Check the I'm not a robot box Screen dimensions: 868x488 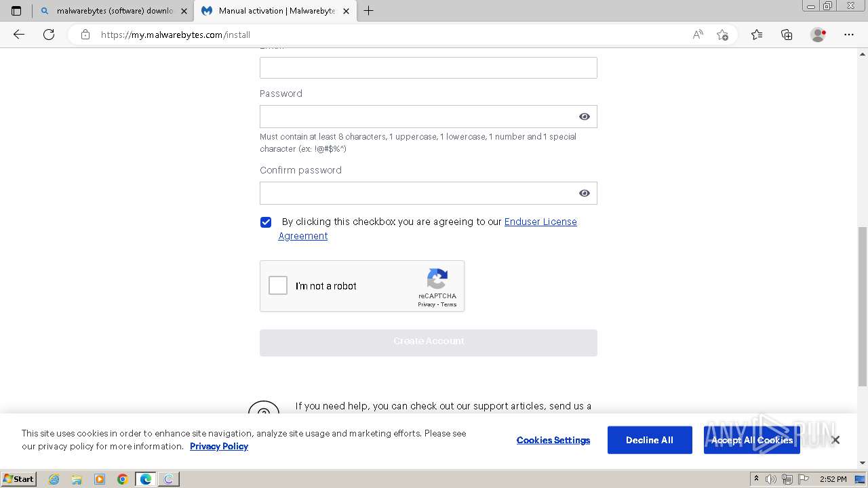[x=278, y=285]
